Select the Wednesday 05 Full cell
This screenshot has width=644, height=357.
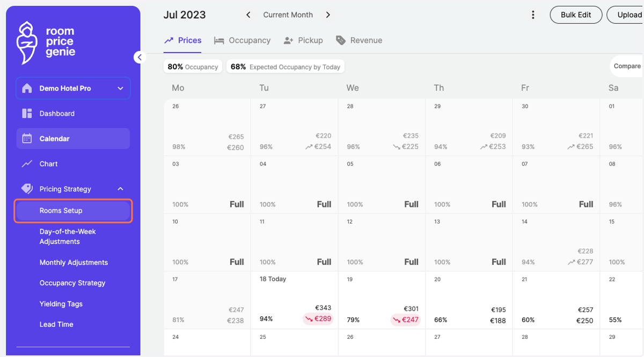click(382, 185)
